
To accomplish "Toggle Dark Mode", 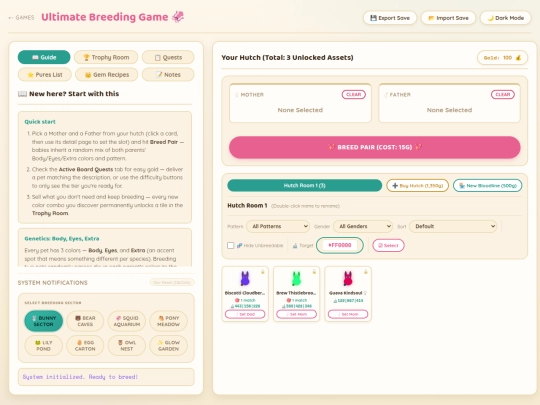I will 506,18.
